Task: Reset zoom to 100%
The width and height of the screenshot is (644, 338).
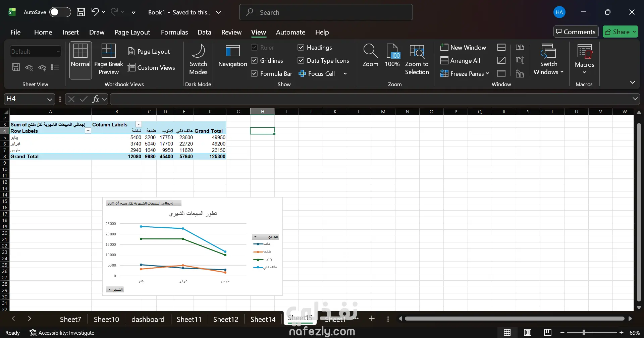Action: point(392,56)
